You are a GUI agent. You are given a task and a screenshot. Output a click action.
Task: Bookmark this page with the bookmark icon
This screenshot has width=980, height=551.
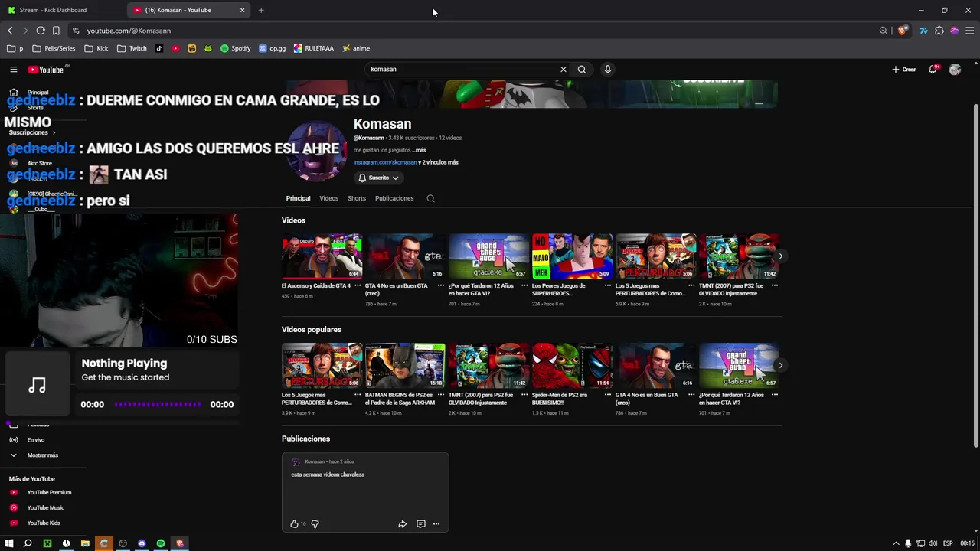(56, 31)
